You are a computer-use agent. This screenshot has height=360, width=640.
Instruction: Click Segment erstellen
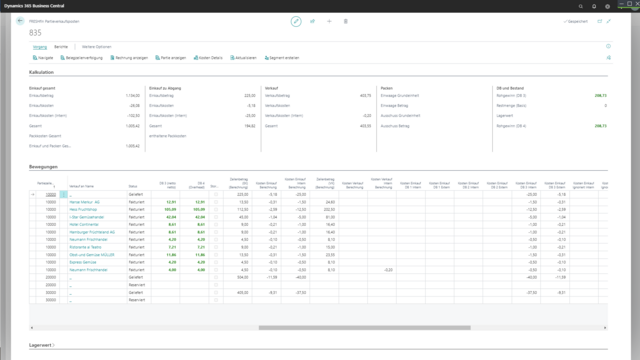coord(282,58)
